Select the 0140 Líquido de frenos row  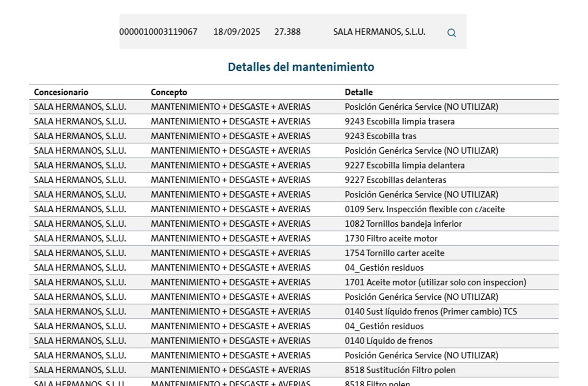pyautogui.click(x=294, y=341)
